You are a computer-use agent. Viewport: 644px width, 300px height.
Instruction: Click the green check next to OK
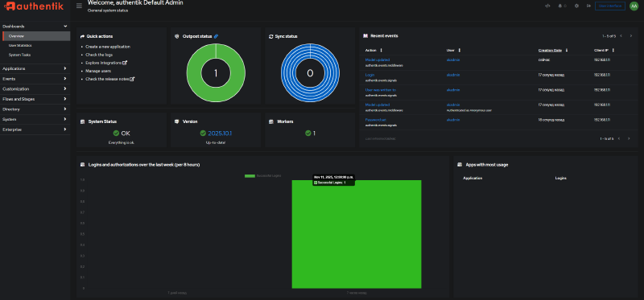[116, 133]
